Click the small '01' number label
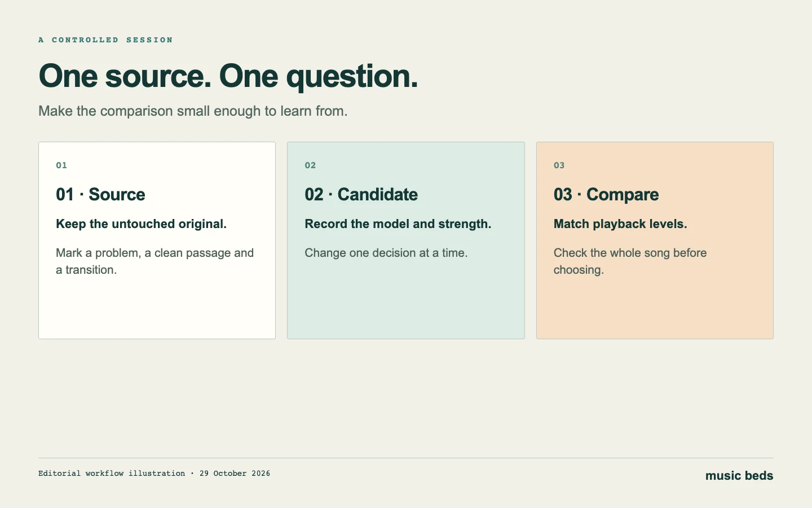Image resolution: width=812 pixels, height=508 pixels. (61, 165)
